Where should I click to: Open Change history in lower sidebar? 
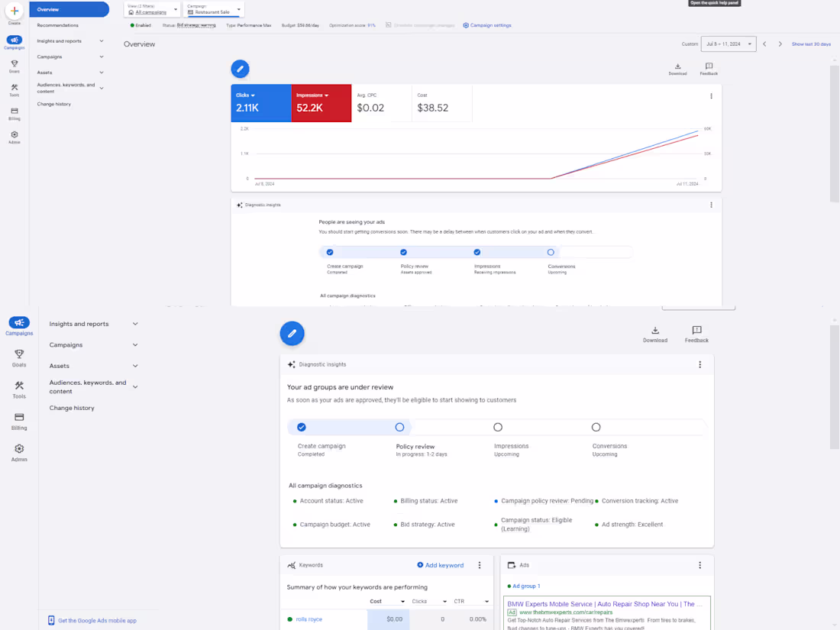click(x=72, y=409)
